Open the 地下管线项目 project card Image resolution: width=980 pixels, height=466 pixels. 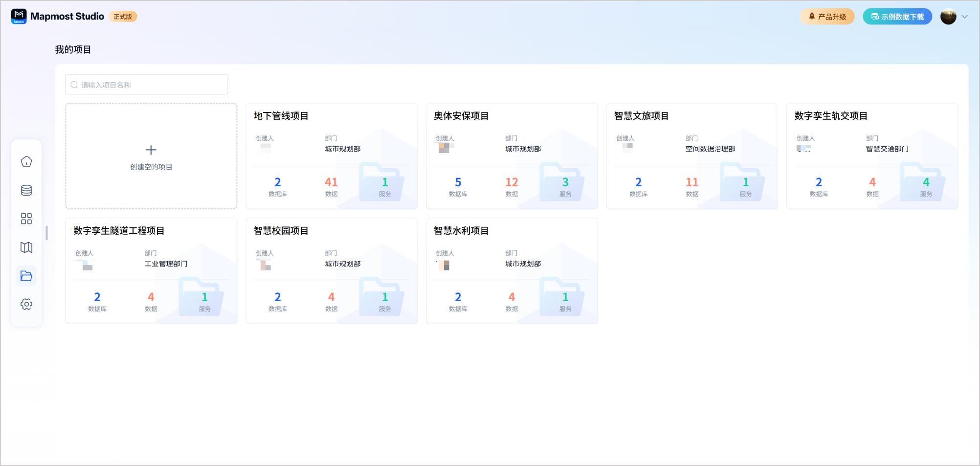pos(331,155)
